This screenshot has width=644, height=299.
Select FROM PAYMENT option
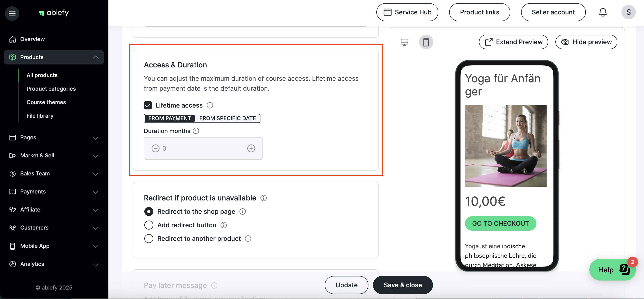click(x=170, y=118)
